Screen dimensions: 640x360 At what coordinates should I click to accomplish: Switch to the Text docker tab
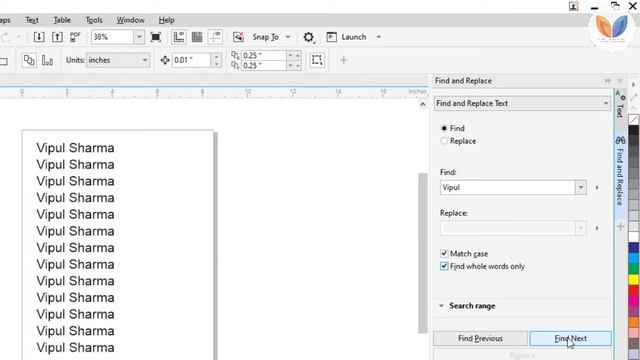(x=620, y=104)
